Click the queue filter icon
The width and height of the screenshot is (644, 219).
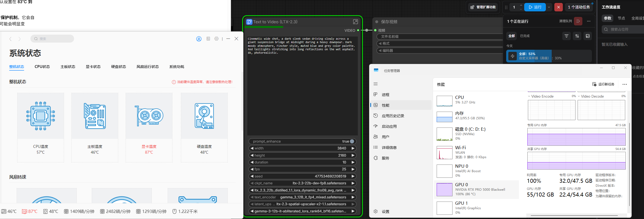(x=566, y=36)
